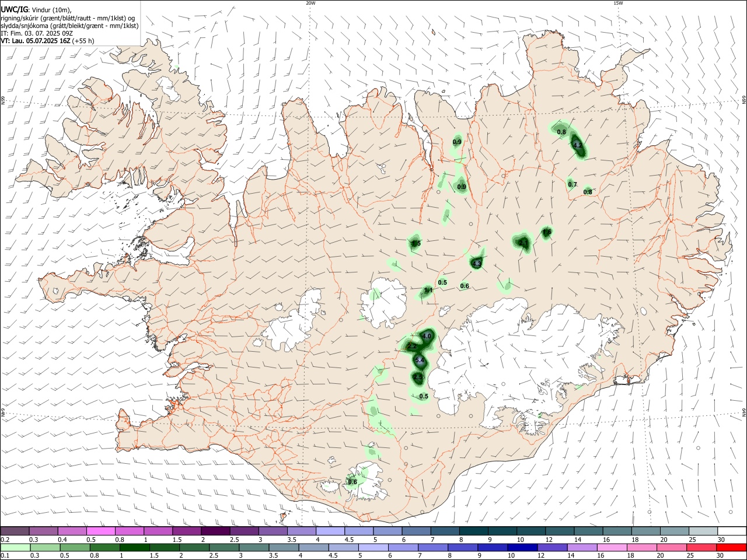This screenshot has height=560, width=747.
Task: Select the pale green 0.1 rain legend swatch
Action: [x=15, y=547]
